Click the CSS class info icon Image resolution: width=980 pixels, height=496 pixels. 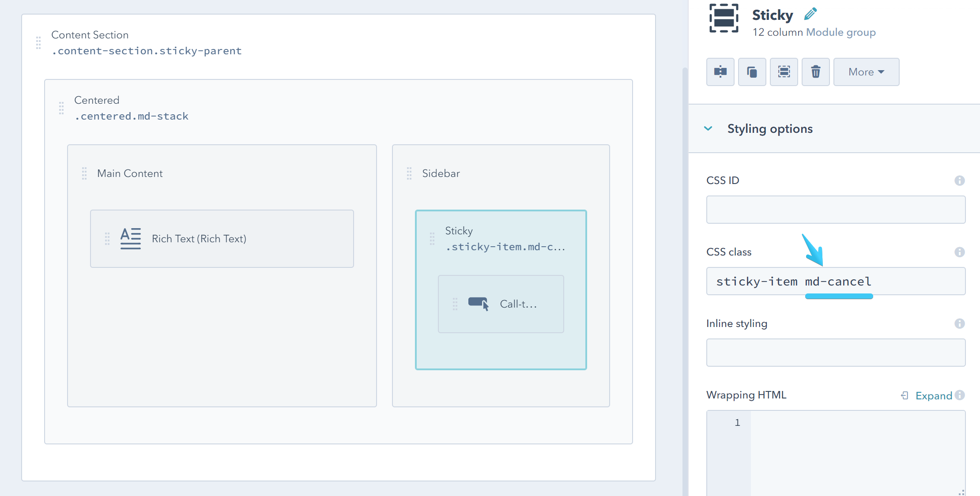coord(961,252)
